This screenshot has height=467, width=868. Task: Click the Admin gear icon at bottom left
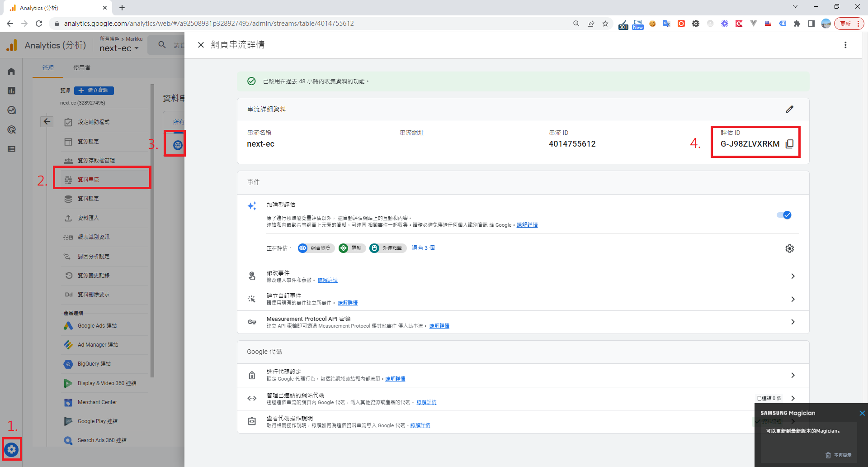12,449
